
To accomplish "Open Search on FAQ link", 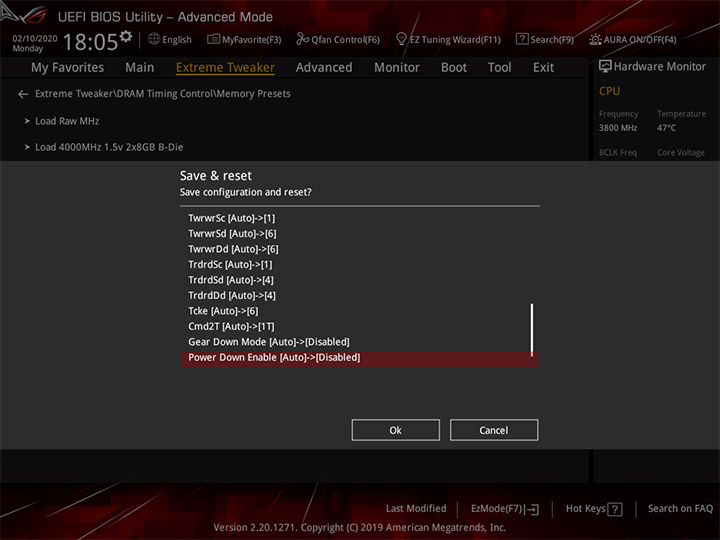I will click(680, 509).
